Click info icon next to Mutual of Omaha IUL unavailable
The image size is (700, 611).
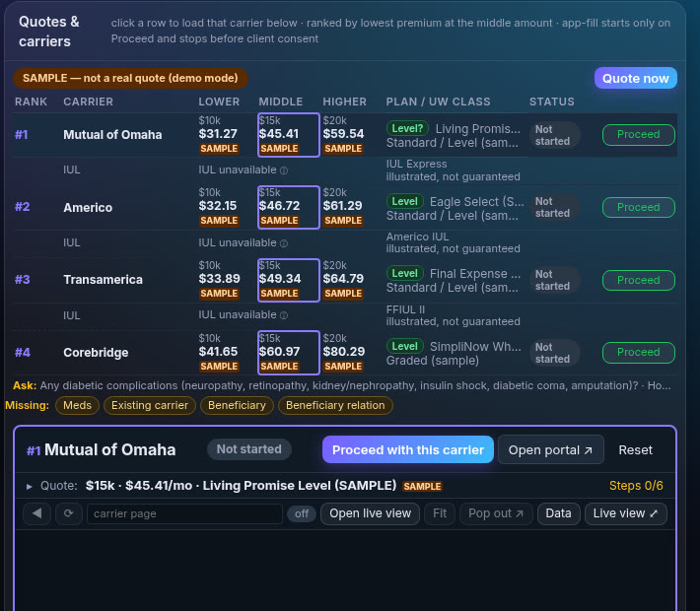click(x=284, y=170)
